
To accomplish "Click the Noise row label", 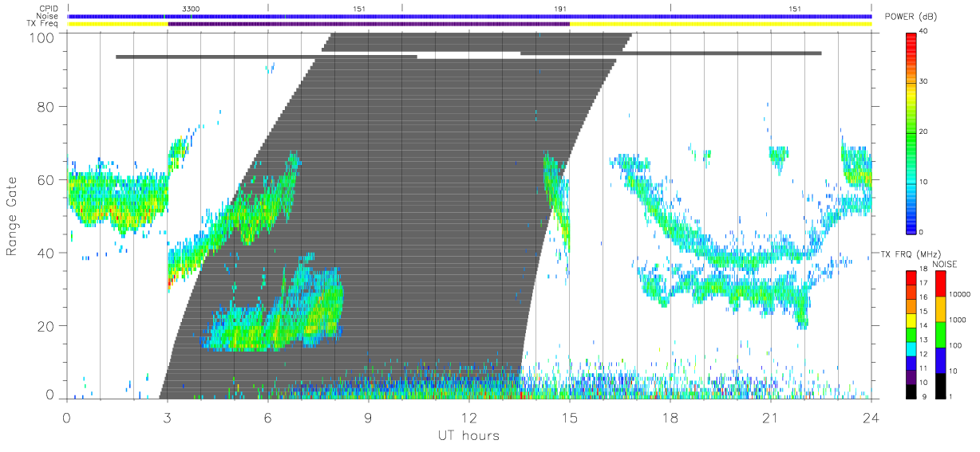I will pos(49,16).
